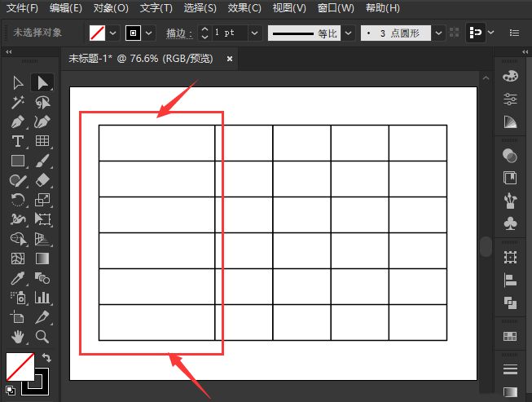The image size is (532, 402).
Task: Activate the Hand tool
Action: pos(18,336)
